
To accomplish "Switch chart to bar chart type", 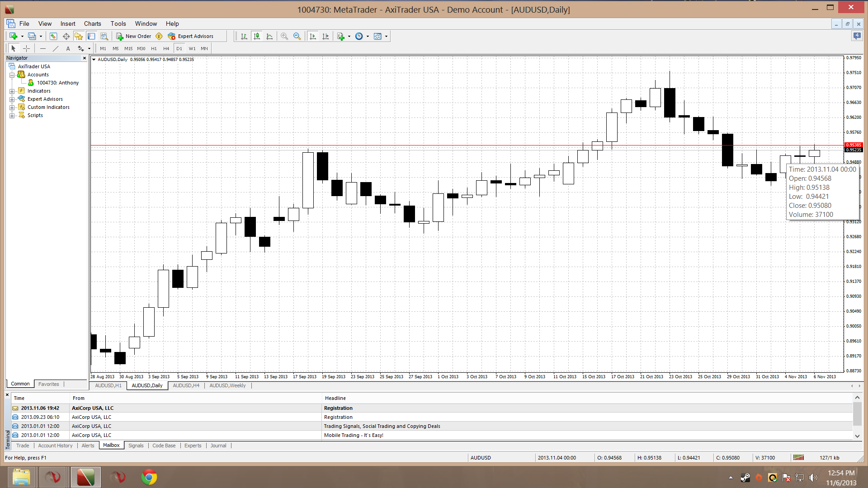I will [x=244, y=36].
